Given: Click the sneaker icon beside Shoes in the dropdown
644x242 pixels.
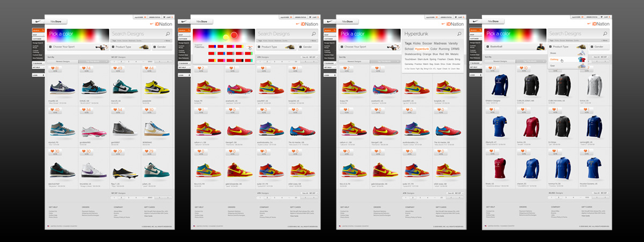Looking at the screenshot, I should point(581,53).
